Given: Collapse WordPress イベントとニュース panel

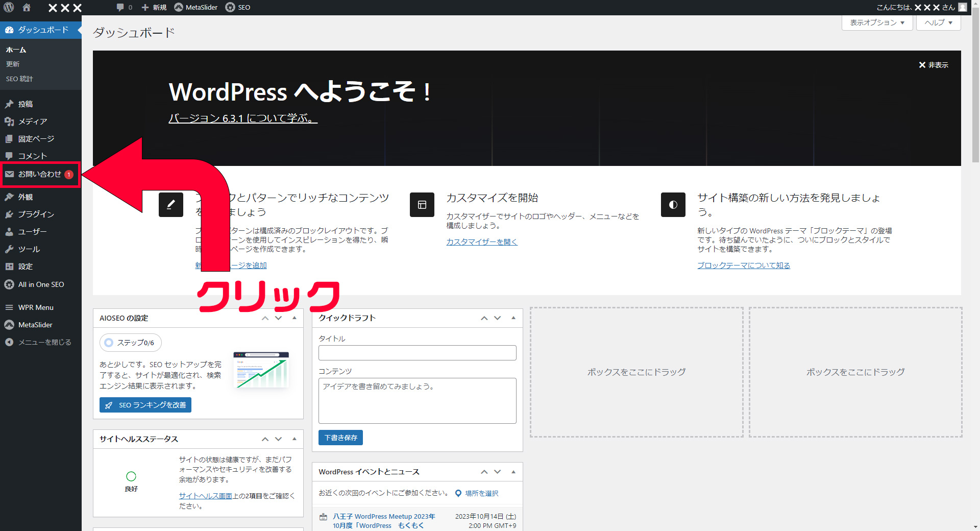Looking at the screenshot, I should pyautogui.click(x=513, y=472).
